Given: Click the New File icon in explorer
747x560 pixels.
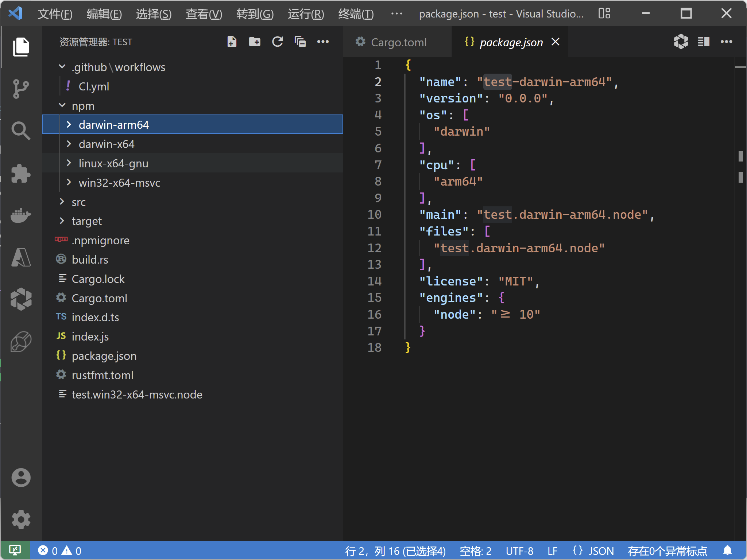Looking at the screenshot, I should [x=232, y=42].
